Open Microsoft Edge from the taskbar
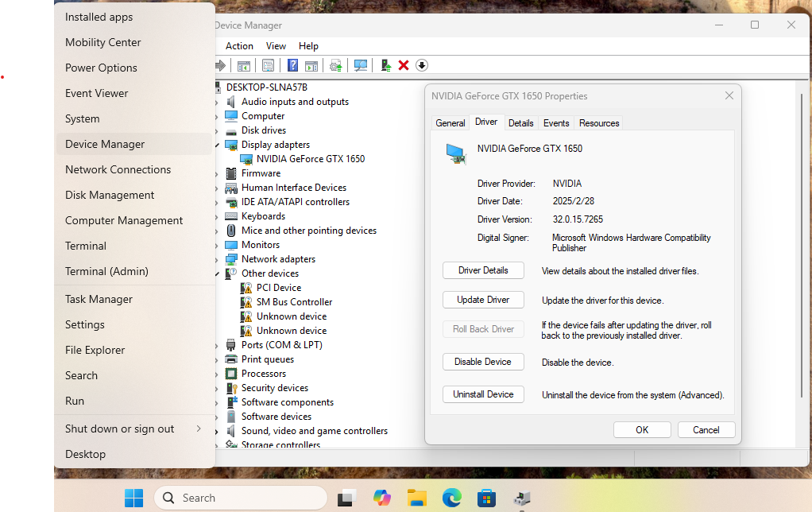The image size is (812, 512). point(451,498)
